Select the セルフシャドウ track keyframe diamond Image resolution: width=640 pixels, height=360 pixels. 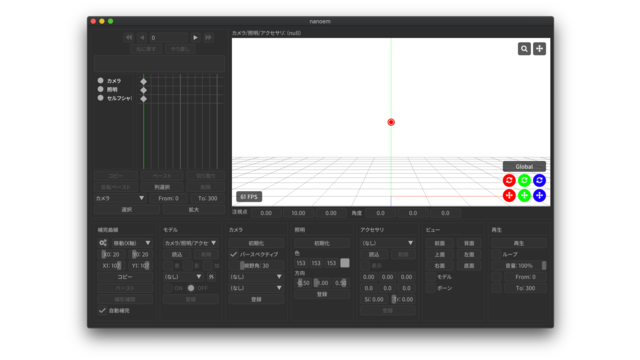click(x=143, y=98)
